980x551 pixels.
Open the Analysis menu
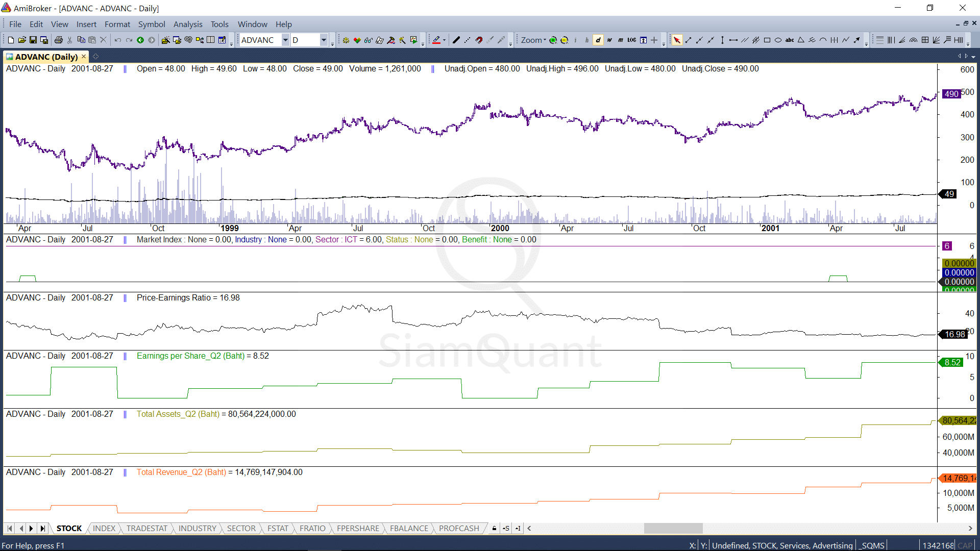pos(187,24)
